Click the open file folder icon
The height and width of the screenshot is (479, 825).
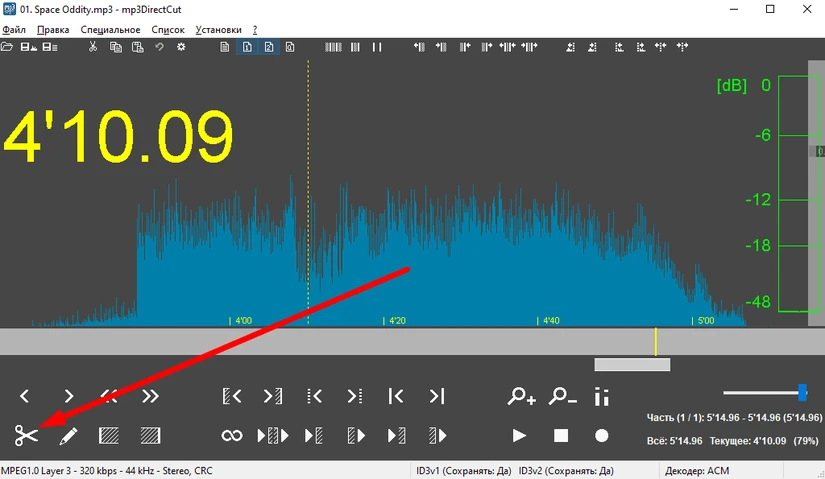click(x=8, y=47)
